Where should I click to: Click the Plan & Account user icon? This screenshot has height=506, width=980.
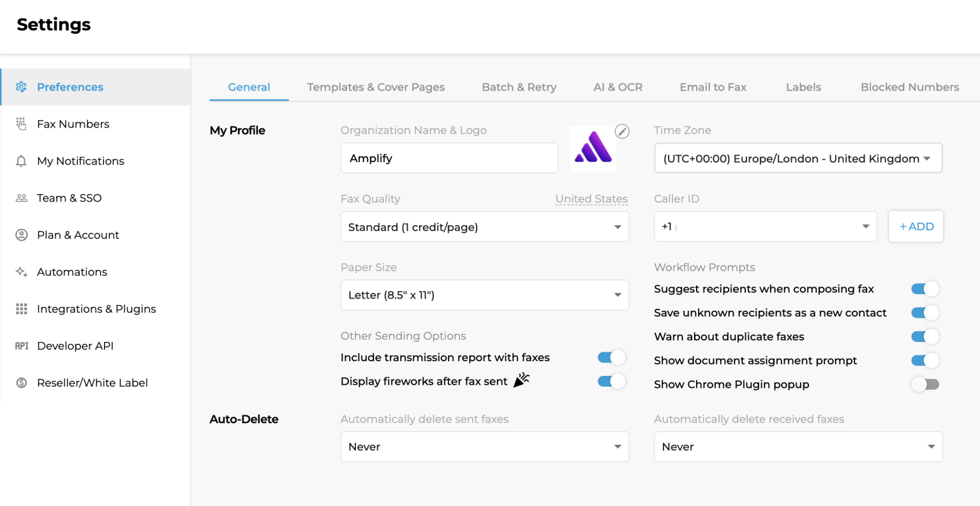coord(21,235)
